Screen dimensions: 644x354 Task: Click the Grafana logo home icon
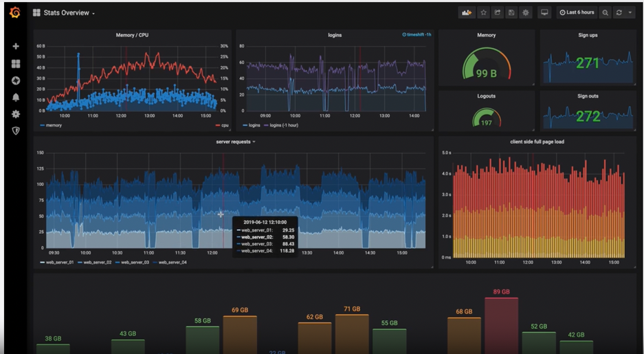15,12
